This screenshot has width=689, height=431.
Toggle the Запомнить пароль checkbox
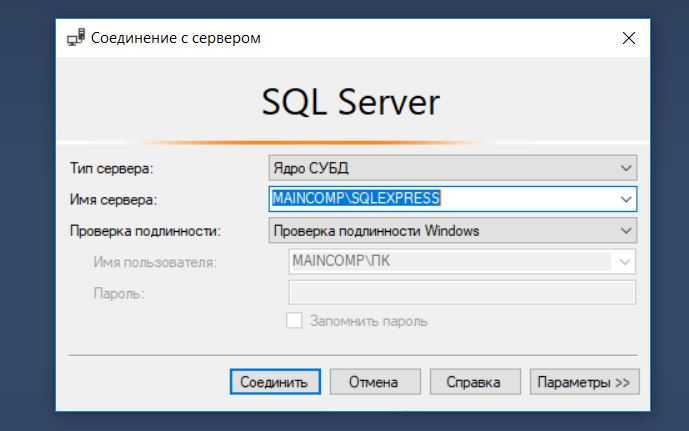[295, 321]
